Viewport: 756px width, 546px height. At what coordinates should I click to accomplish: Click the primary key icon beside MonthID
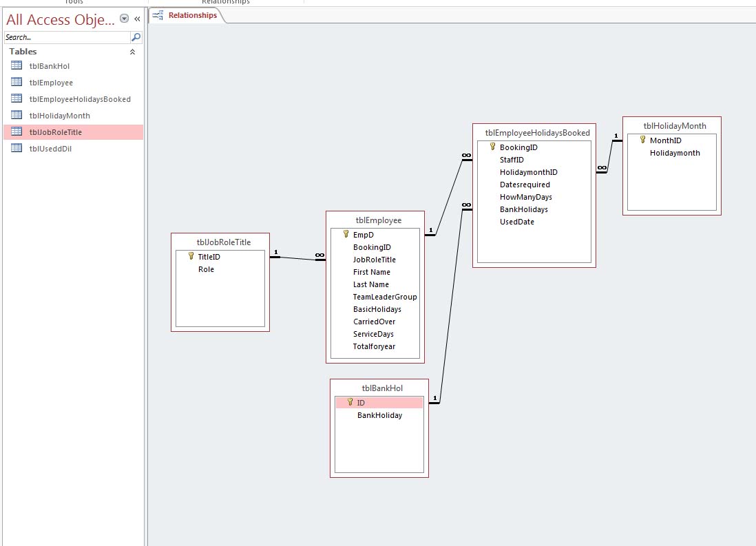click(x=642, y=140)
